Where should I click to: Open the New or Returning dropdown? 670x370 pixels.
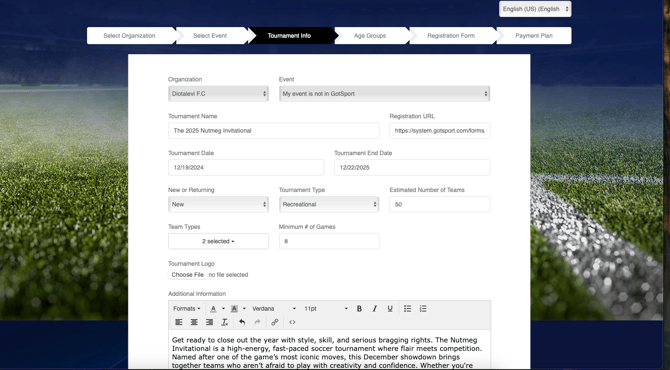(x=218, y=204)
